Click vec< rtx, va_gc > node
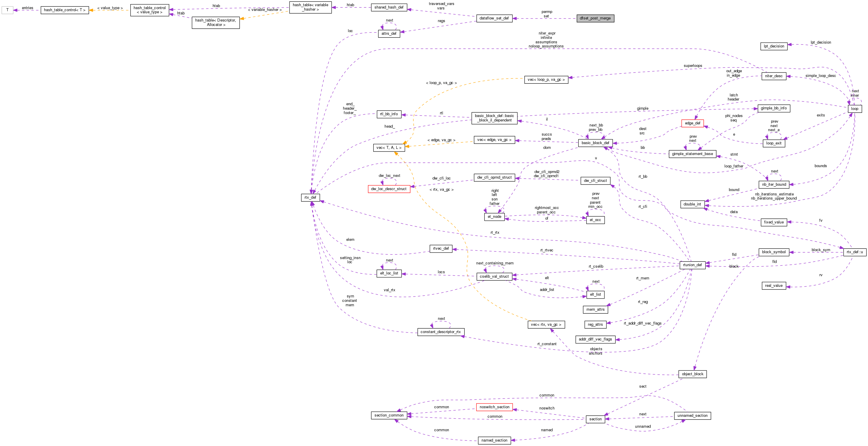Viewport: 868px width, 446px height. pos(546,325)
